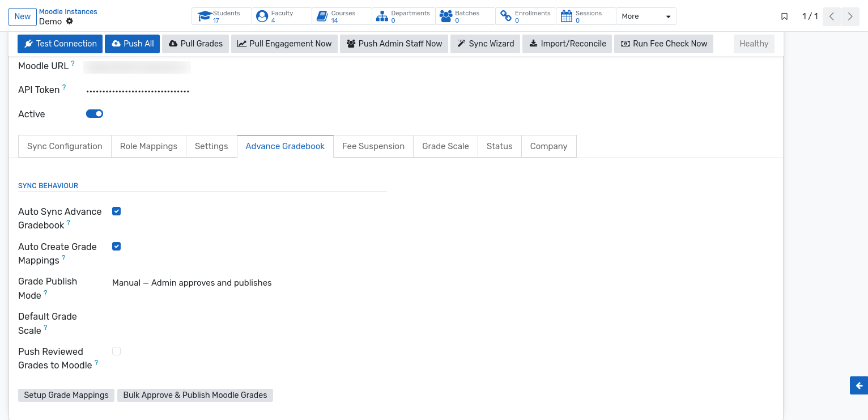Open the Grade Publish Mode selector
The width and height of the screenshot is (868, 420).
[249, 283]
